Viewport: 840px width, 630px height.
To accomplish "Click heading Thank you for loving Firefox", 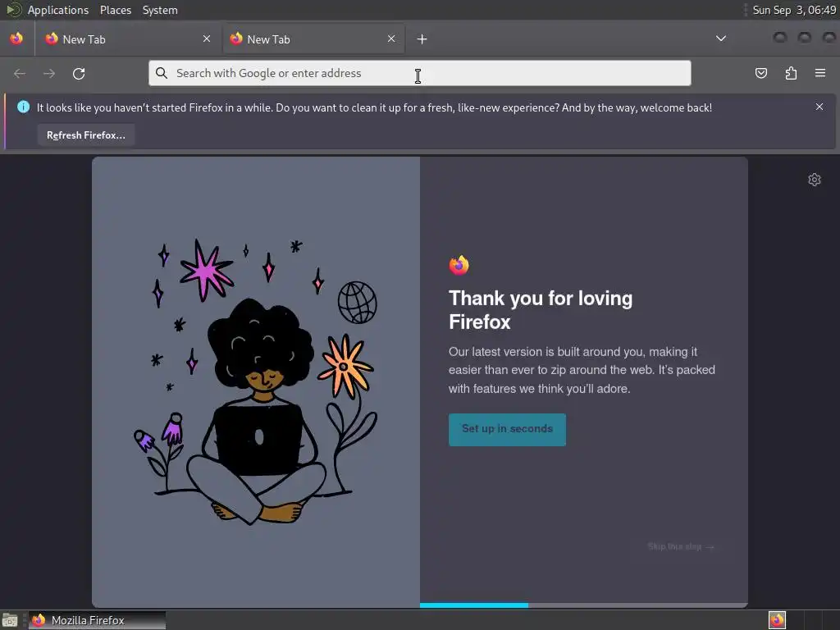I will click(x=540, y=309).
